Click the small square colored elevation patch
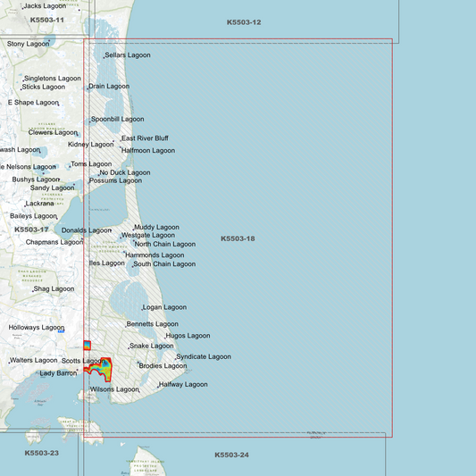This screenshot has height=476, width=476. tap(88, 346)
